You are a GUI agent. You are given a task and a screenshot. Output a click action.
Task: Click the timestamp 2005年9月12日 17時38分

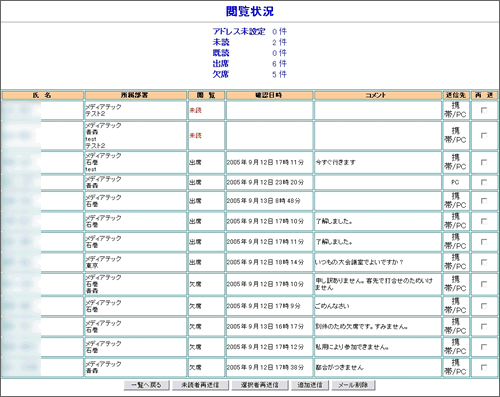click(x=265, y=367)
